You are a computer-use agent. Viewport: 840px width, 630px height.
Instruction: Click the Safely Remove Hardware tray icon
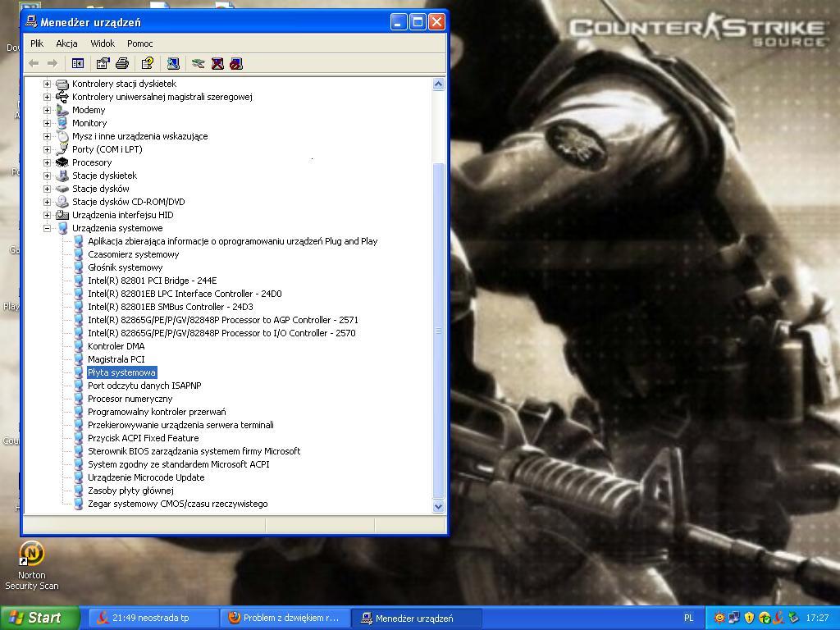(794, 618)
